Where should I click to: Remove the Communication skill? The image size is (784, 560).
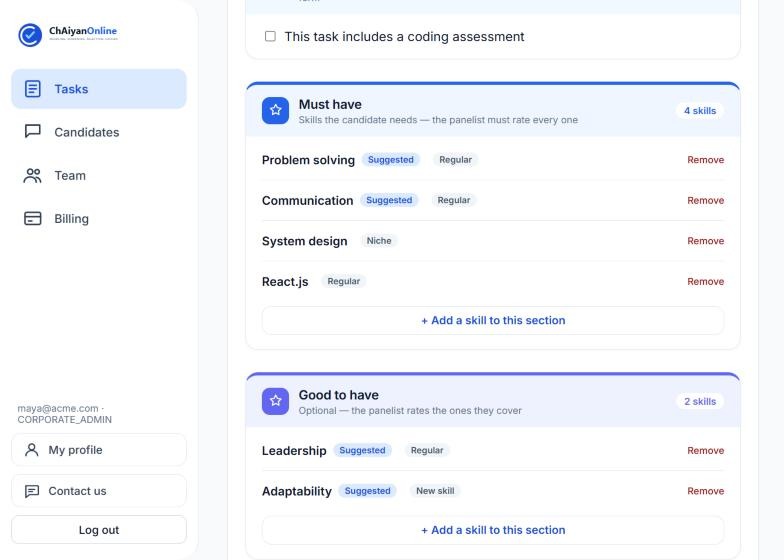click(706, 200)
